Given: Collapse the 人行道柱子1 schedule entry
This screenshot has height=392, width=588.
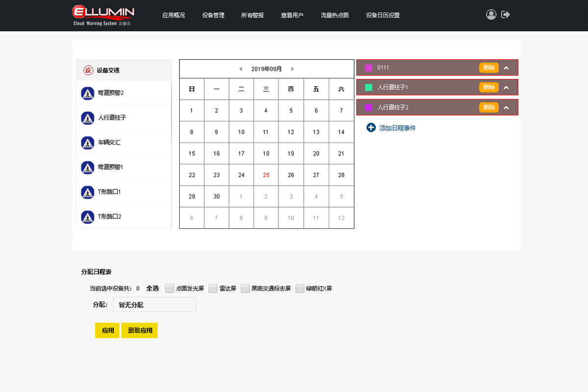Looking at the screenshot, I should pos(506,88).
